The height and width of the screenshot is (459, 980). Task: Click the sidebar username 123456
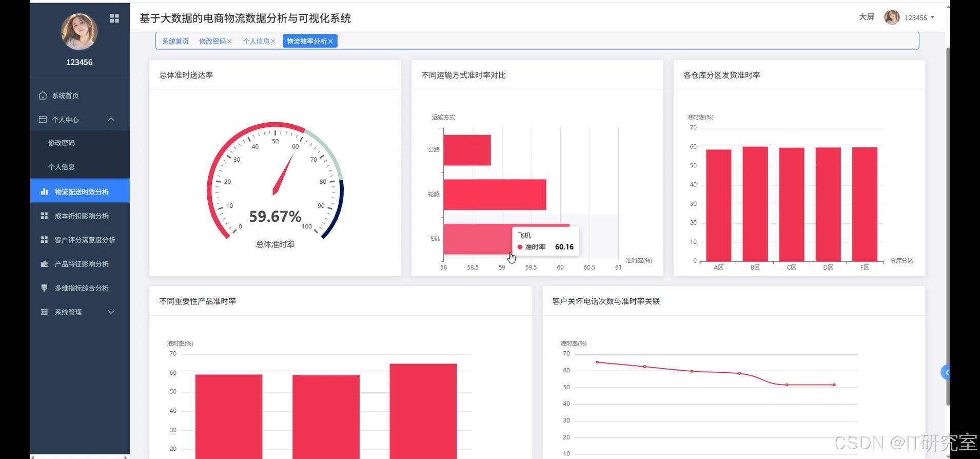(80, 62)
